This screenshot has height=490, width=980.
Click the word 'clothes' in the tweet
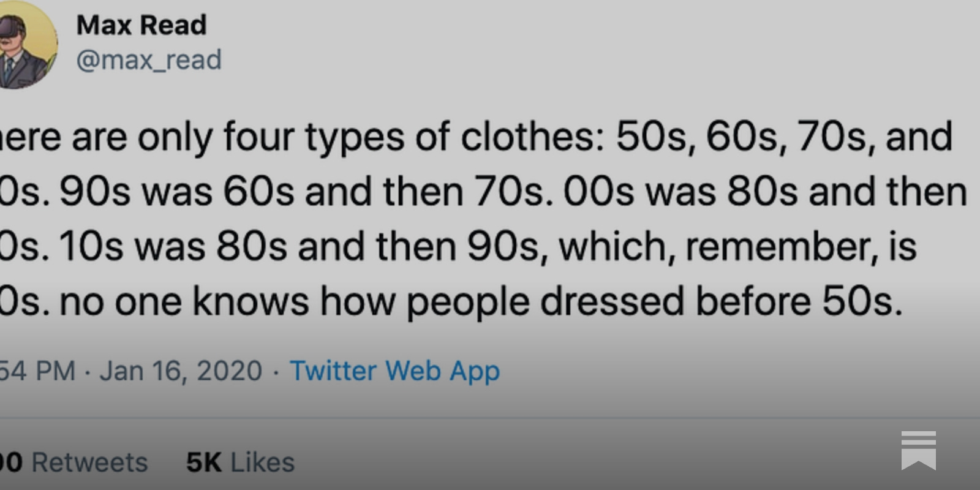(x=527, y=136)
